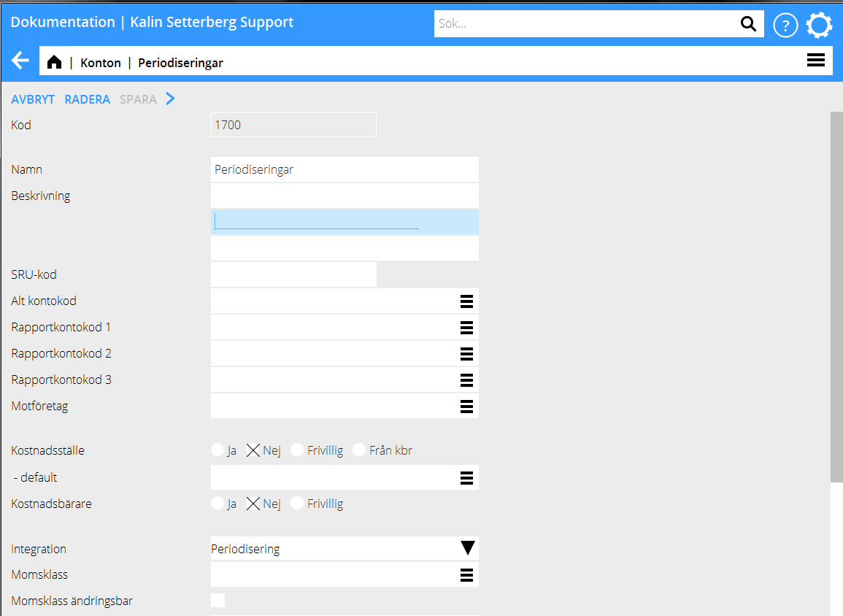Open Momsklass list icon
The height and width of the screenshot is (616, 843).
(466, 575)
